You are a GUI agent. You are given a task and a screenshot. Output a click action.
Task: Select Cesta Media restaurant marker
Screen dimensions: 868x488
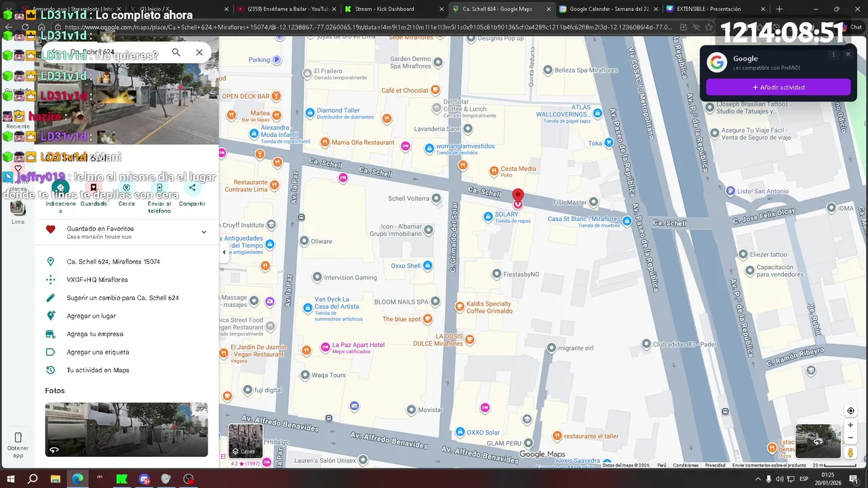(x=493, y=171)
